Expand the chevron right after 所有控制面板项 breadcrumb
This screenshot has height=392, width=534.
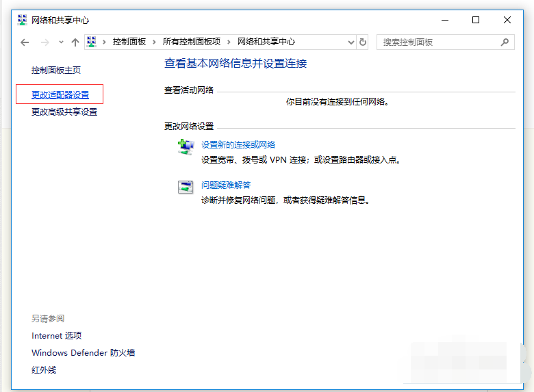point(229,42)
